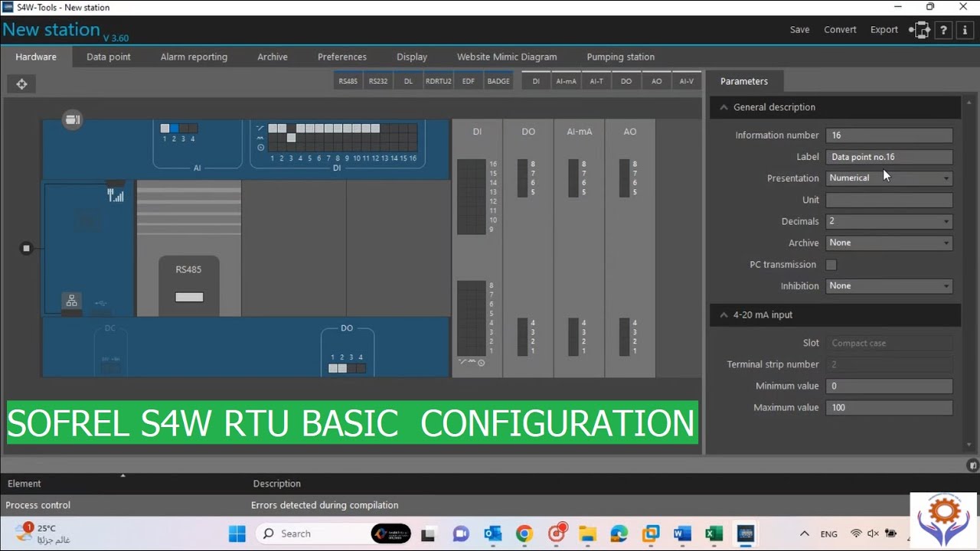Collapse the General description section
Image resolution: width=980 pixels, height=551 pixels.
click(724, 107)
